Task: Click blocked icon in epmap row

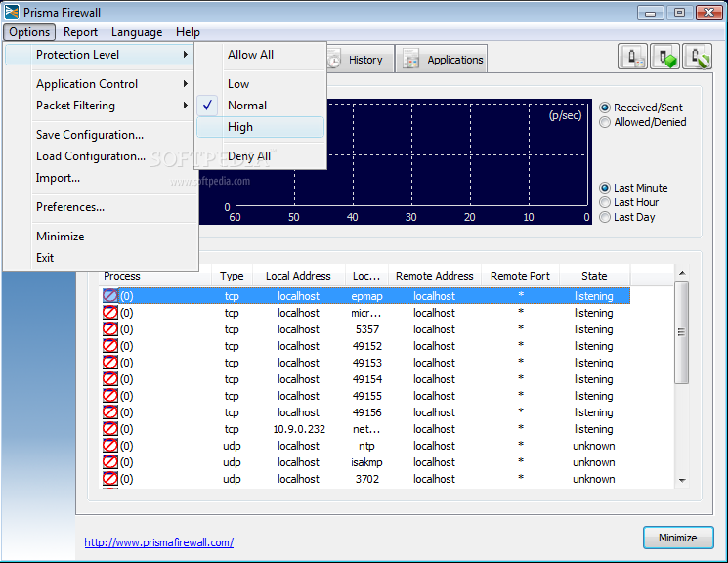Action: pos(110,296)
